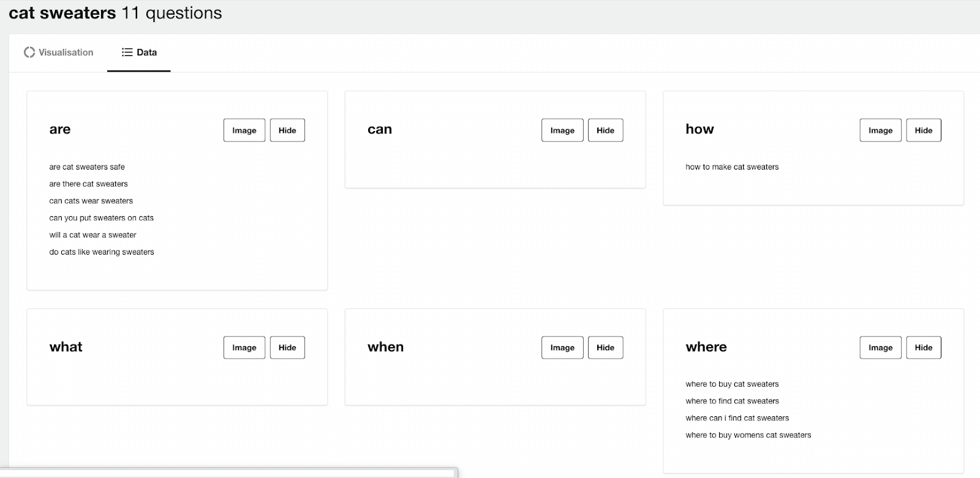Switch to the Visualisation tab
This screenshot has height=478, width=980.
coord(59,53)
